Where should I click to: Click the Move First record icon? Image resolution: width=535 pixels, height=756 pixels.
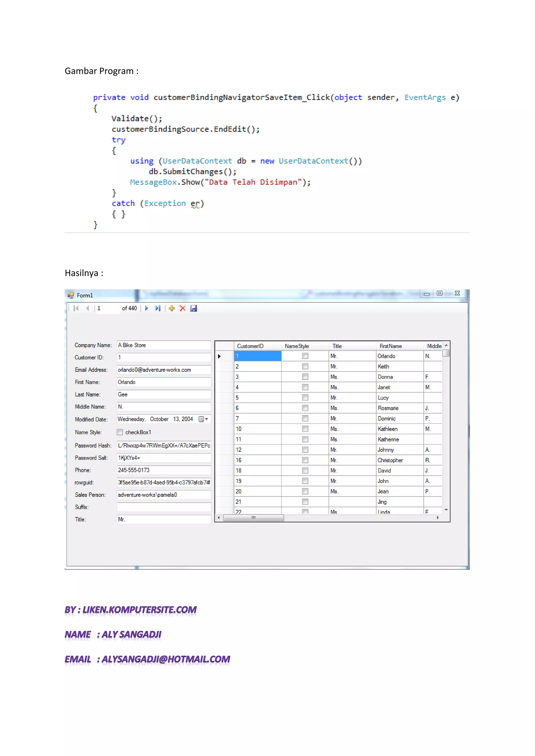76,308
